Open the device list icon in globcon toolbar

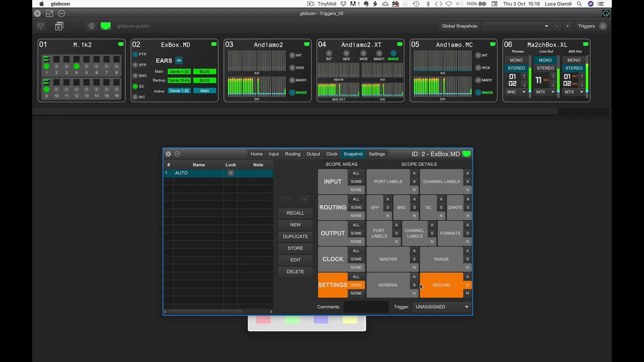(41, 26)
